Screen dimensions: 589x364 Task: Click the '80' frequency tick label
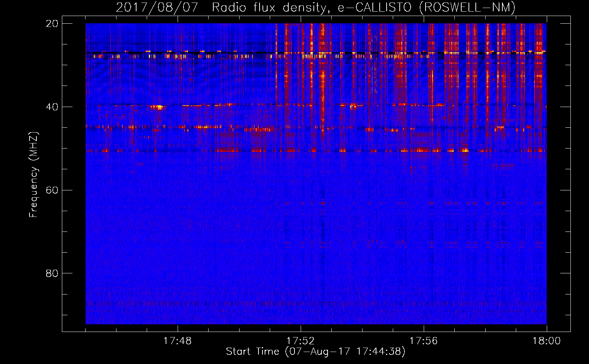(x=52, y=273)
